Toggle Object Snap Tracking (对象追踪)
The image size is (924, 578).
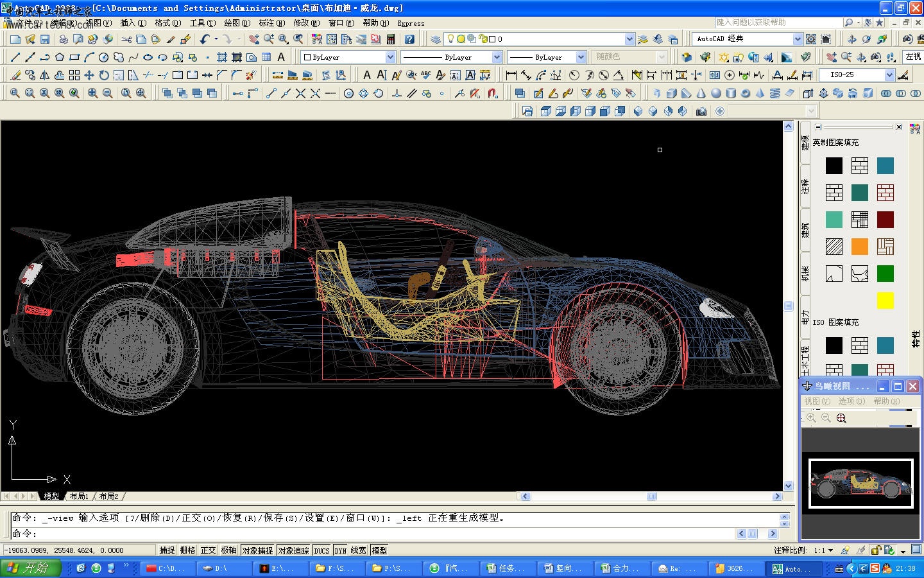coord(293,550)
